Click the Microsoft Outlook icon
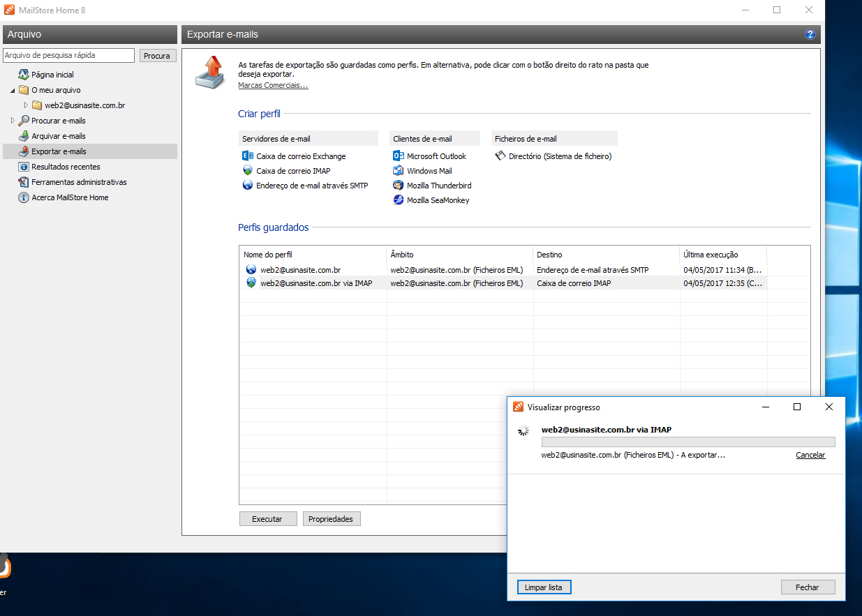Image resolution: width=862 pixels, height=616 pixels. tap(399, 156)
